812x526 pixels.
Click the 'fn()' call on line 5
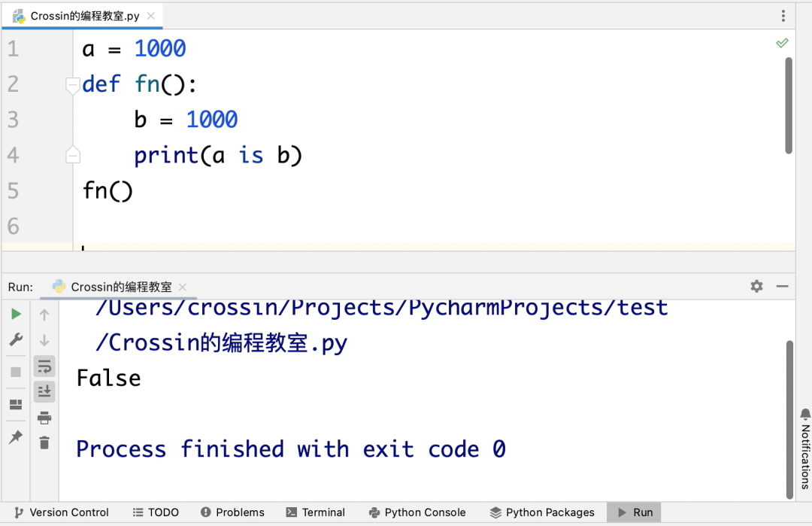click(x=108, y=190)
